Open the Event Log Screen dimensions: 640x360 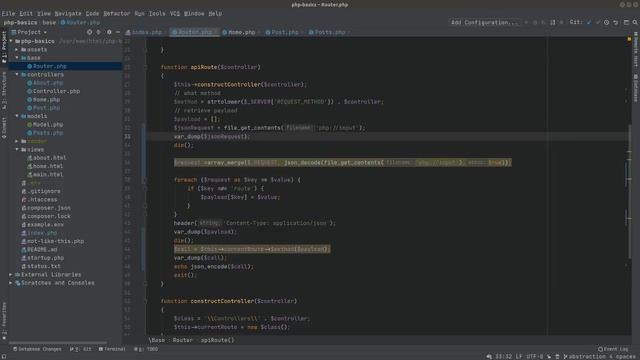point(613,349)
